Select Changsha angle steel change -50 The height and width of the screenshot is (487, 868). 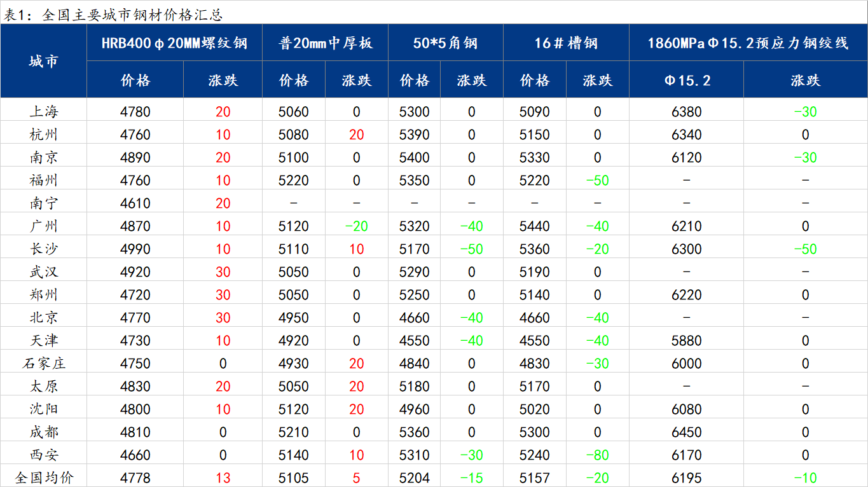tap(471, 249)
